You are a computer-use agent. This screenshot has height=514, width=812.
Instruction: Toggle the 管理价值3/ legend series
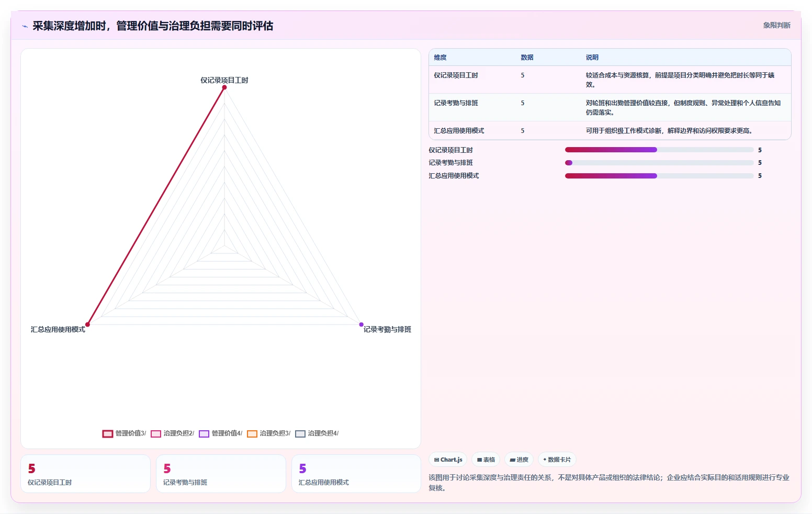click(x=124, y=433)
